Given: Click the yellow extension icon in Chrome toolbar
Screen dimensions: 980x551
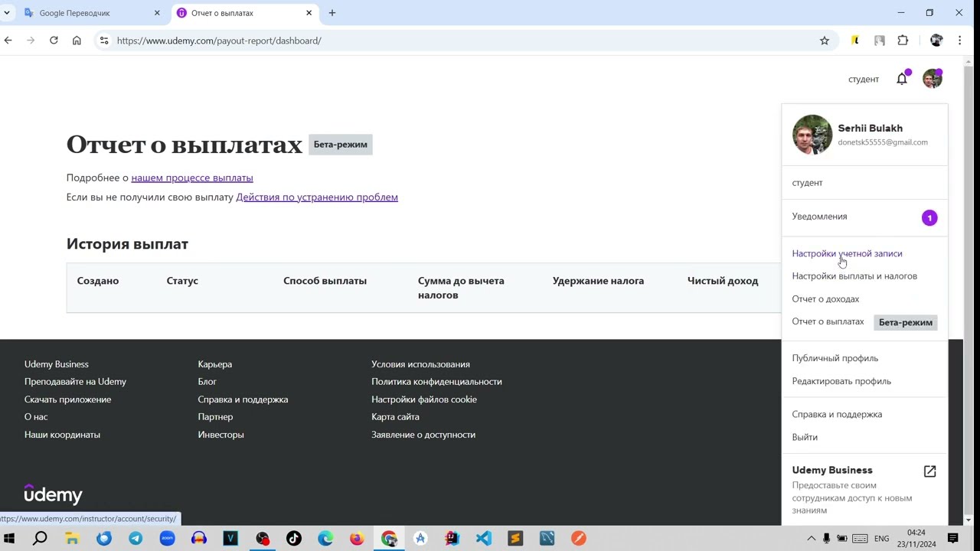Looking at the screenshot, I should pyautogui.click(x=855, y=41).
